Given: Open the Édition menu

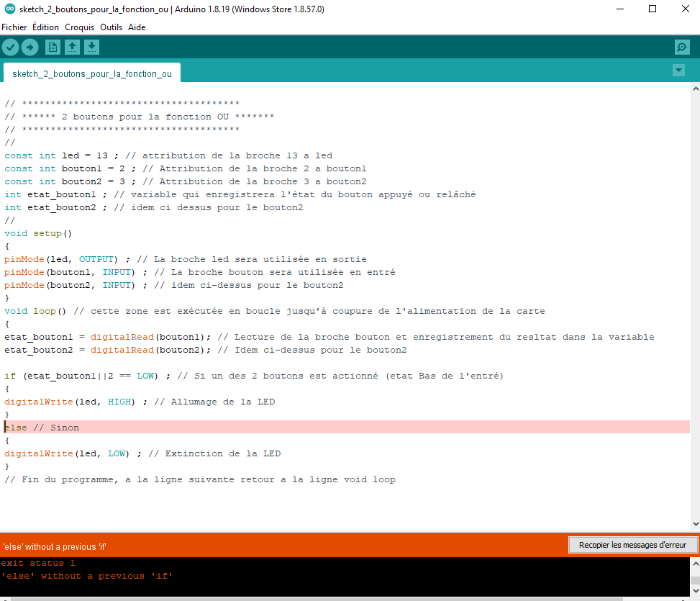Looking at the screenshot, I should 46,27.
